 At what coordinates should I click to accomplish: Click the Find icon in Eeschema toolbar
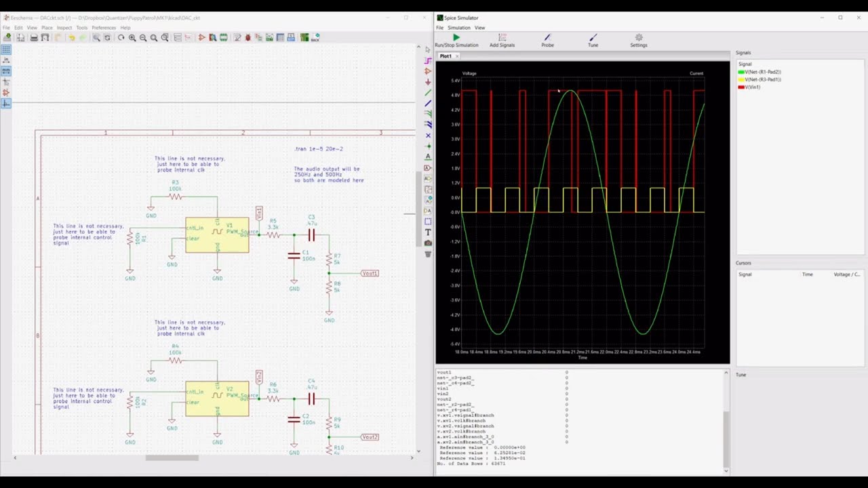[96, 37]
